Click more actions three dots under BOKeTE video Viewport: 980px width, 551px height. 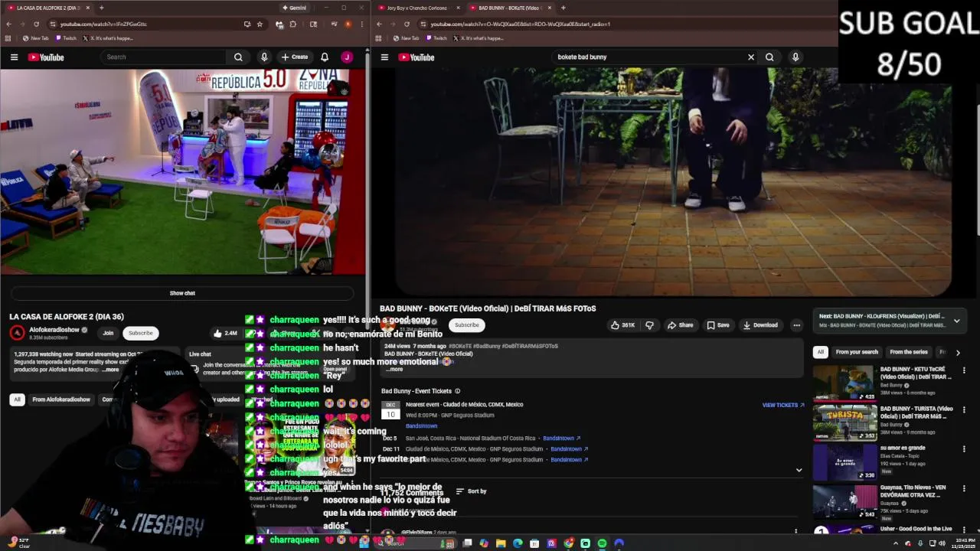[796, 325]
